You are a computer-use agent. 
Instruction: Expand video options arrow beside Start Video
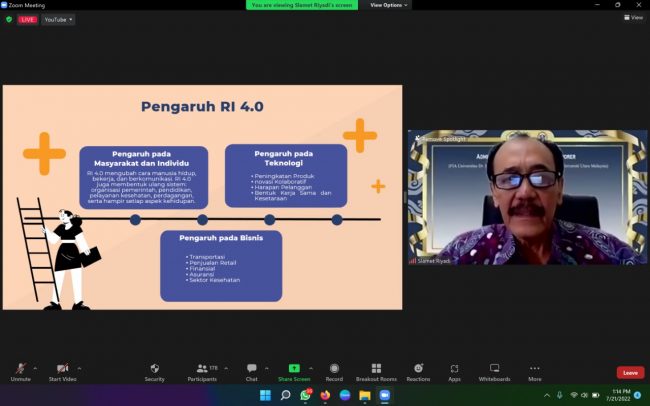[79, 368]
